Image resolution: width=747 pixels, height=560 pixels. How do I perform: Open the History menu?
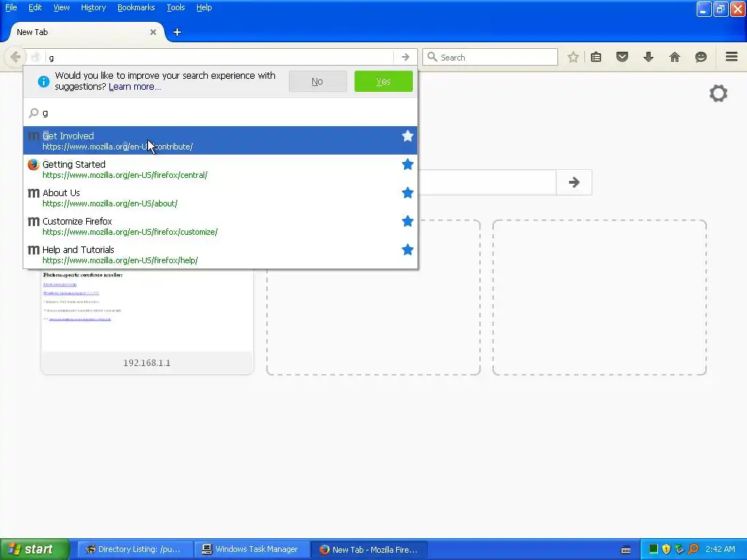(93, 7)
